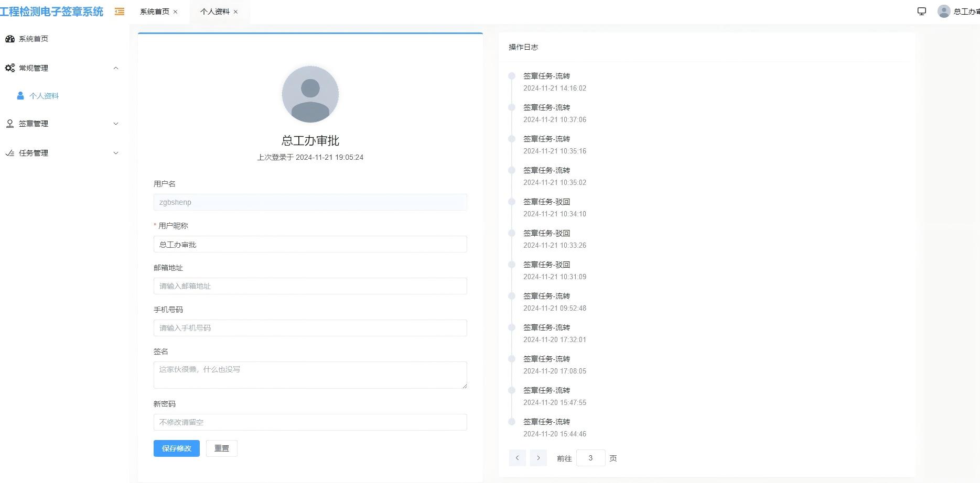Viewport: 980px width, 483px height.
Task: Click the 系统首页 dashboard icon in the sidebar
Action: pyautogui.click(x=10, y=38)
